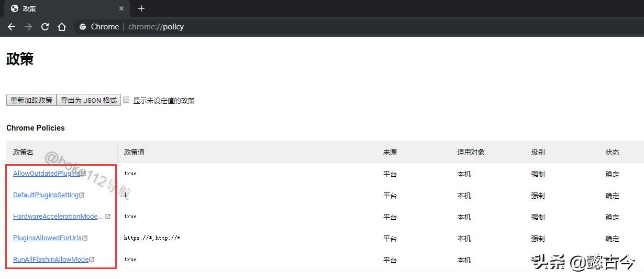Click the 状态 column header

point(612,152)
